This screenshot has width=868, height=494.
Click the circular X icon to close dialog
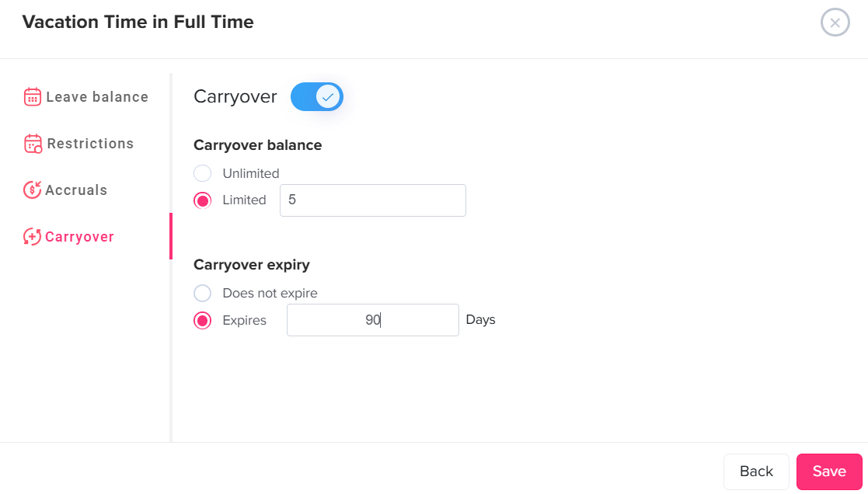tap(835, 23)
